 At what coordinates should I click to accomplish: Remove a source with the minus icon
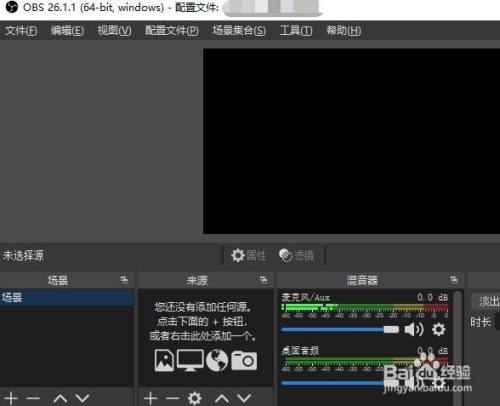click(x=172, y=398)
